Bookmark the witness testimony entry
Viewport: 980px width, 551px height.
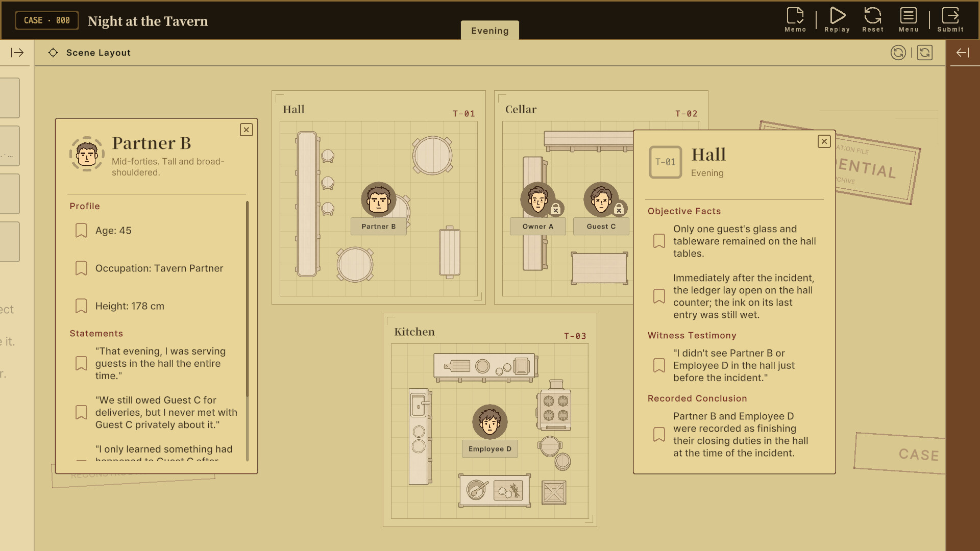[x=659, y=365]
